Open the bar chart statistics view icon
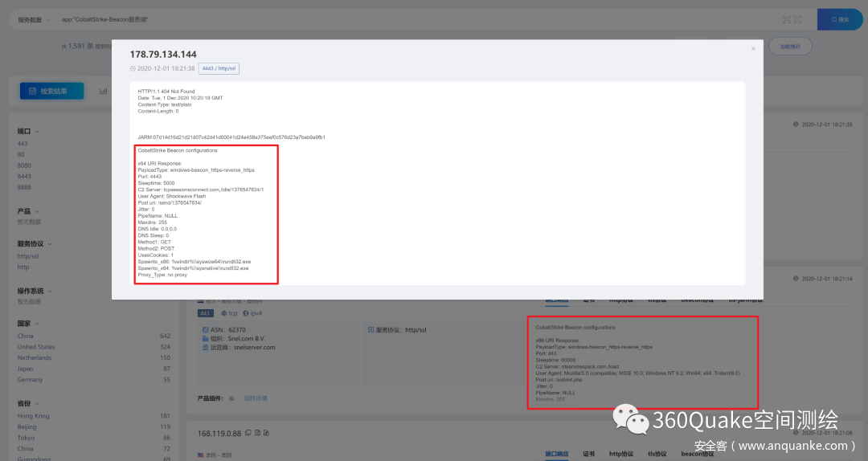Image resolution: width=868 pixels, height=461 pixels. point(103,91)
